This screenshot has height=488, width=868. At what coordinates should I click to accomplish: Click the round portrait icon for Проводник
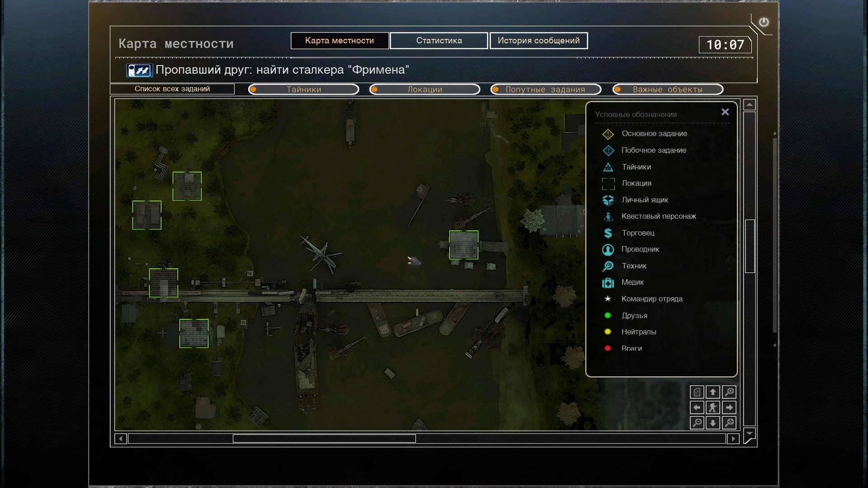coord(608,249)
